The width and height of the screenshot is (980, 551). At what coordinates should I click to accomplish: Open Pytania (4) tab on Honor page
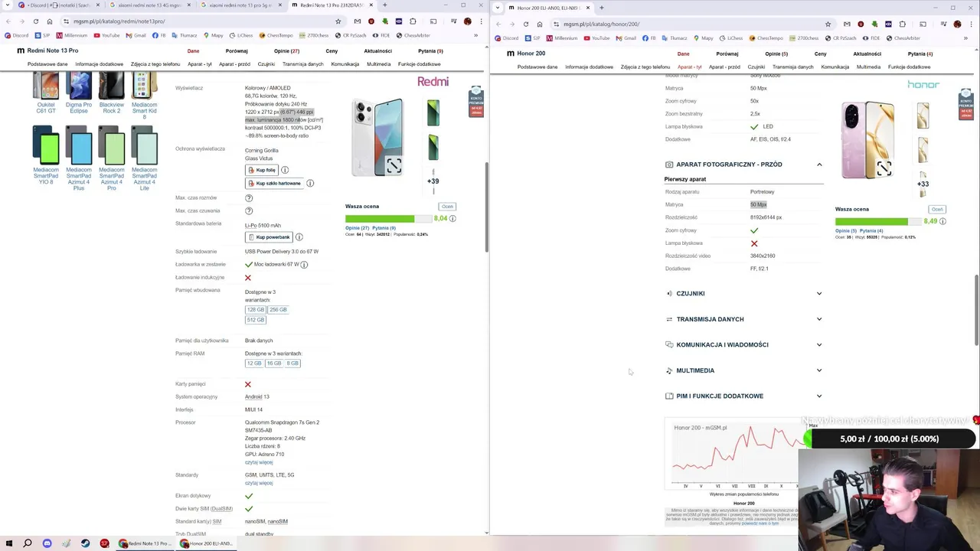pos(920,54)
